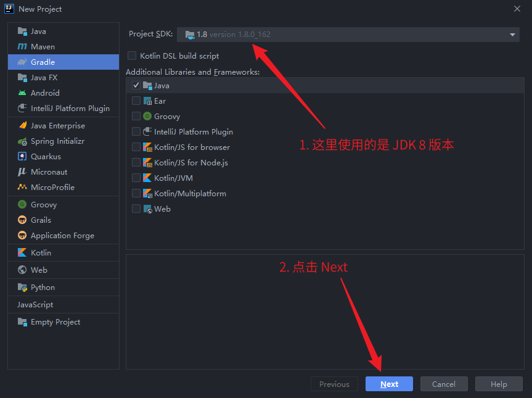532x398 pixels.
Task: Select Java Enterprise in project list
Action: pos(57,126)
